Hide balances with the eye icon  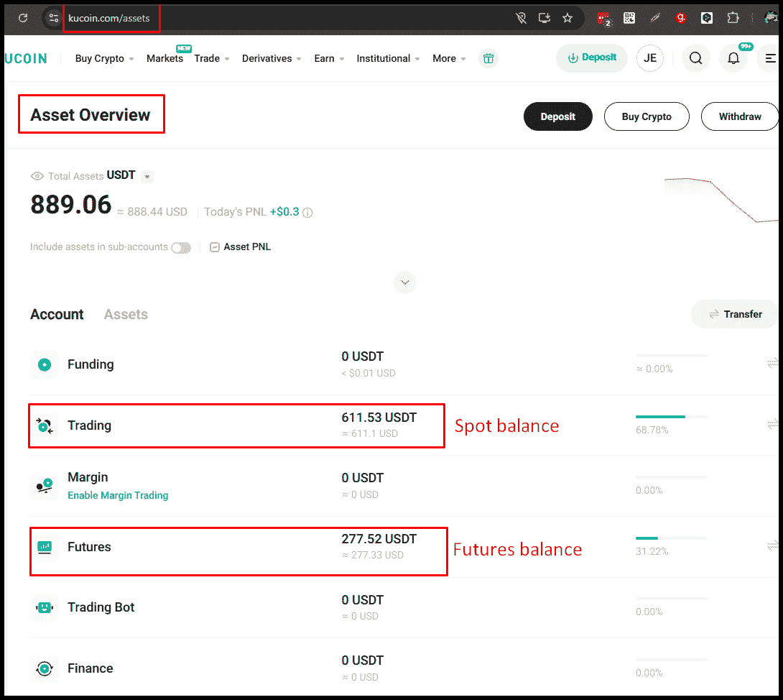(x=37, y=176)
